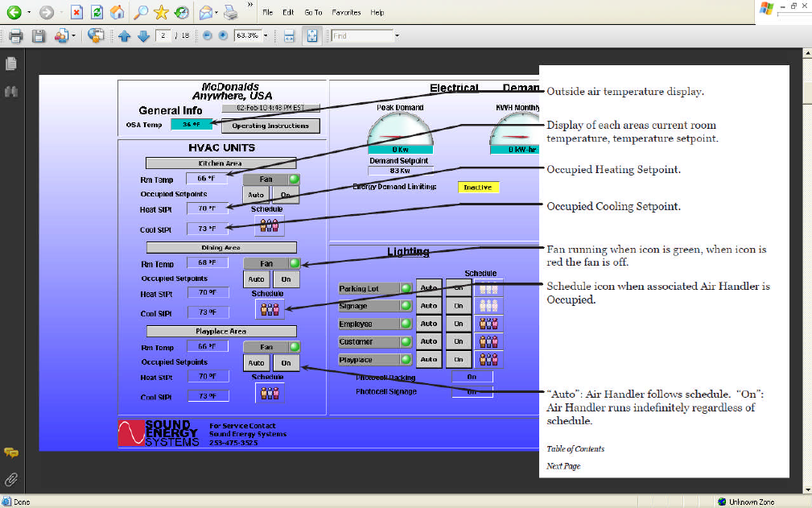812x508 pixels.
Task: Turn Dining Area fan to On
Action: coord(286,279)
